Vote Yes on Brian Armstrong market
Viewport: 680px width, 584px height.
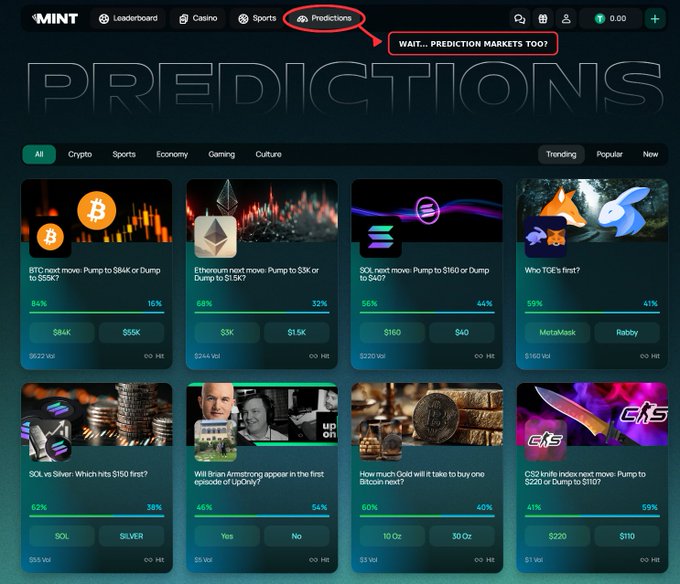click(x=227, y=536)
